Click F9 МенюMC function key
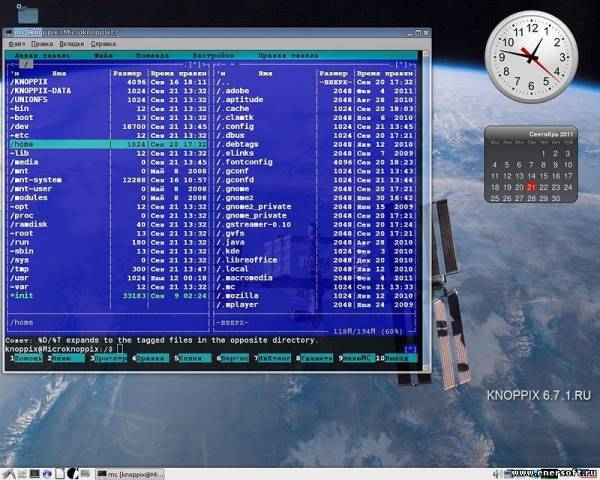This screenshot has height=480, width=600. pos(359,358)
